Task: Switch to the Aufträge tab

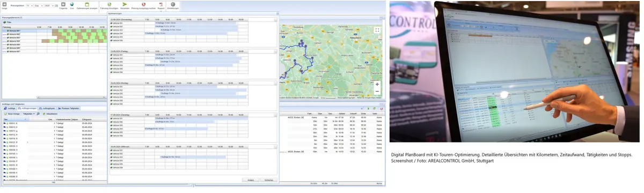Action: click(10, 108)
